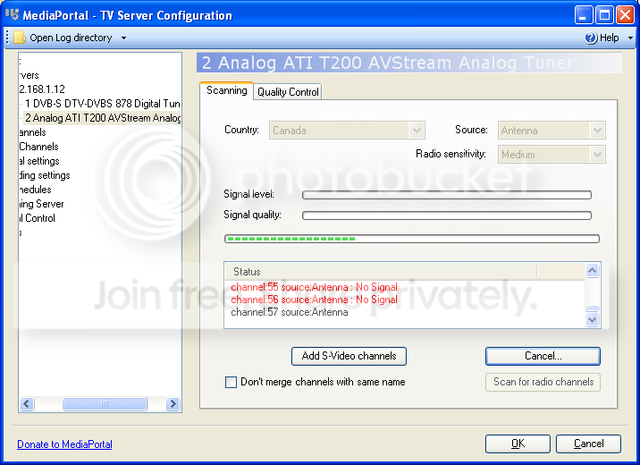This screenshot has height=465, width=640.
Task: Open the Radio sensitivity Medium dropdown
Action: (x=551, y=154)
